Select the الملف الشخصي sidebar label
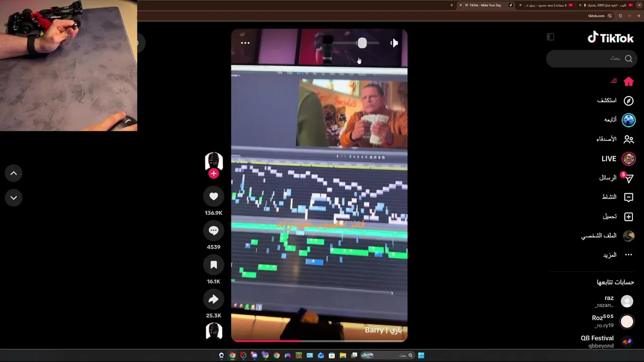The width and height of the screenshot is (644, 362). pos(599,236)
